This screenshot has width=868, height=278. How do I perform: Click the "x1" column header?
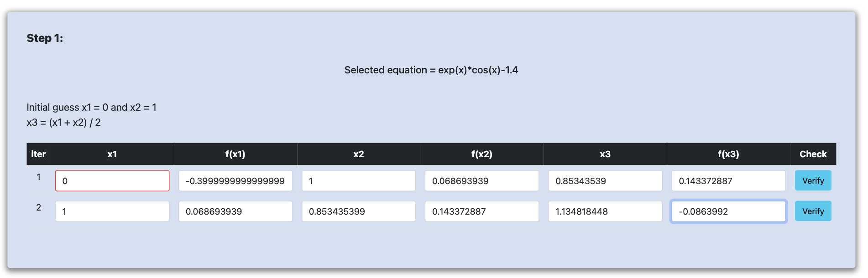tap(112, 154)
